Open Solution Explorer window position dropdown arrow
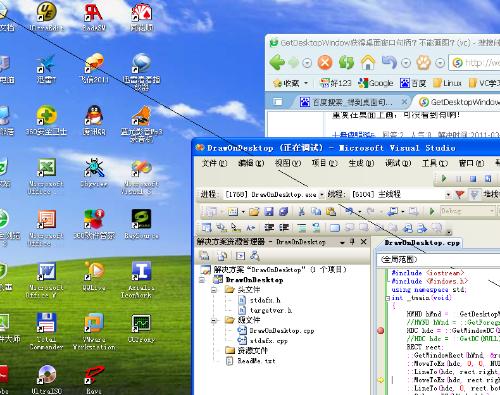Screen dimensions: 500x395 pyautogui.click(x=342, y=242)
